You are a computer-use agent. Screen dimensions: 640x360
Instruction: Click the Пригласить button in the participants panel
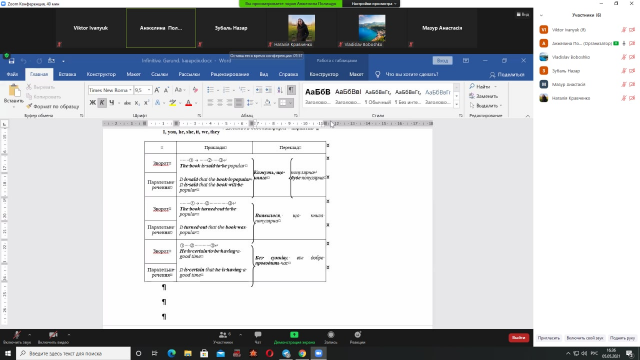tap(548, 338)
